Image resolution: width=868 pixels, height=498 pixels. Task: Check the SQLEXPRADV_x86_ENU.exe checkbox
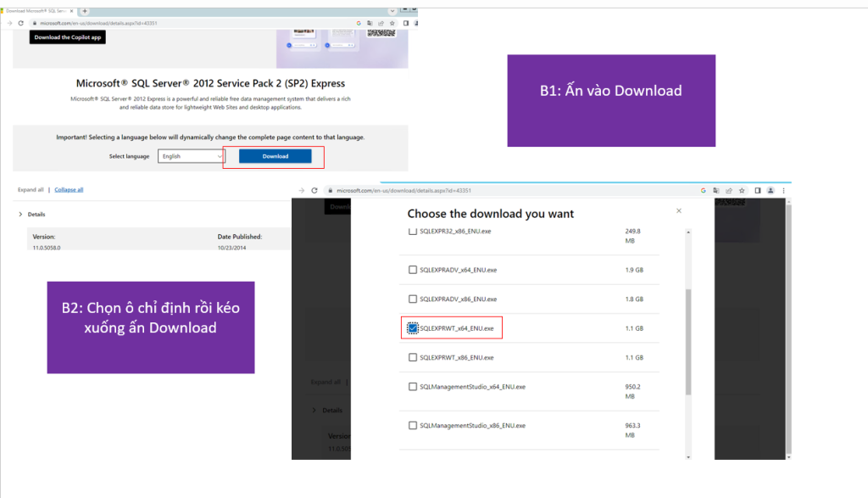(x=413, y=299)
